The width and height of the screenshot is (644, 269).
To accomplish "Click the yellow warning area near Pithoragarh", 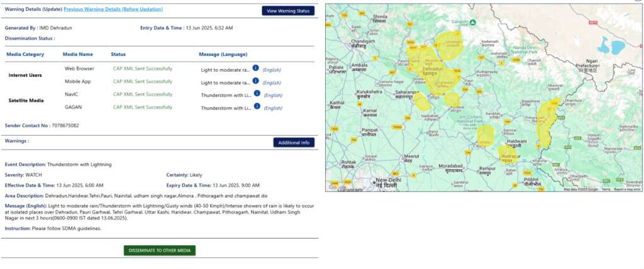I will pos(547,123).
